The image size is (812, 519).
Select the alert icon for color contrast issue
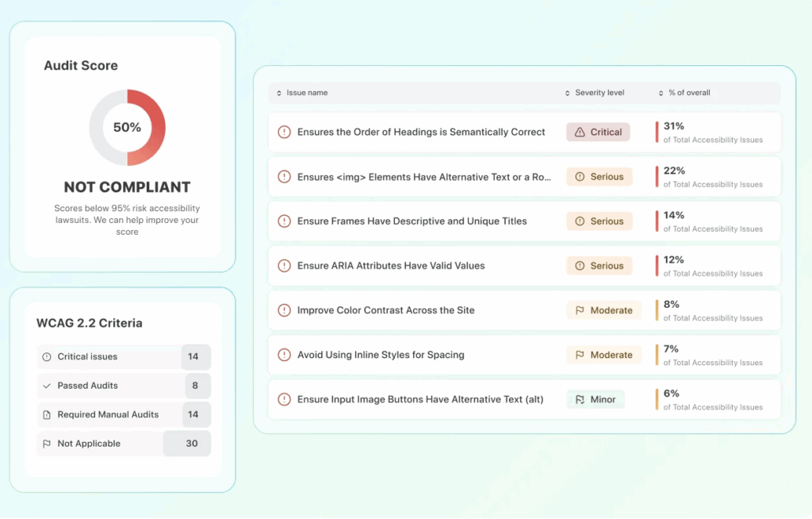pyautogui.click(x=284, y=309)
